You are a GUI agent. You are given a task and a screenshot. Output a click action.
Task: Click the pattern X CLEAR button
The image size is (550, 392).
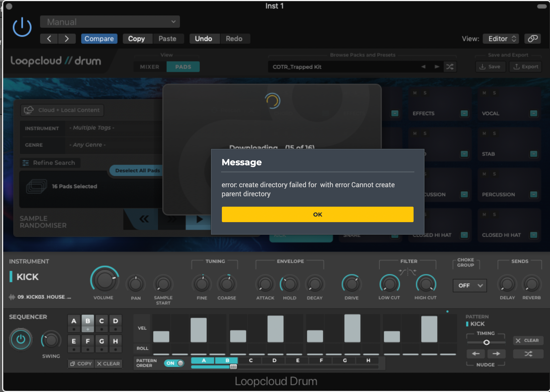[528, 341]
